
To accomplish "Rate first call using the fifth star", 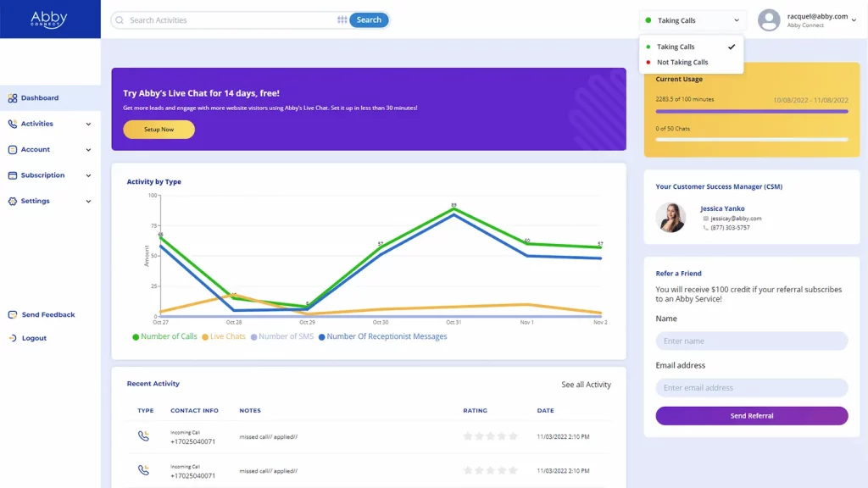I will 513,436.
